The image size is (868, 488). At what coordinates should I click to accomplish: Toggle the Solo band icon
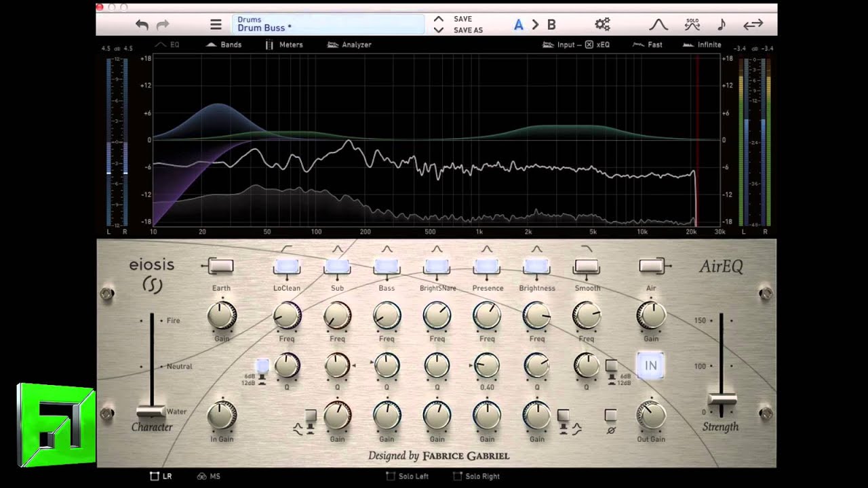point(692,25)
